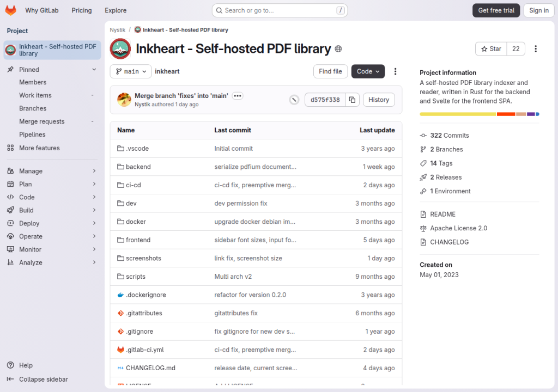The width and height of the screenshot is (558, 392).
Task: Click the Inkheart project avatar near the title
Action: (120, 49)
